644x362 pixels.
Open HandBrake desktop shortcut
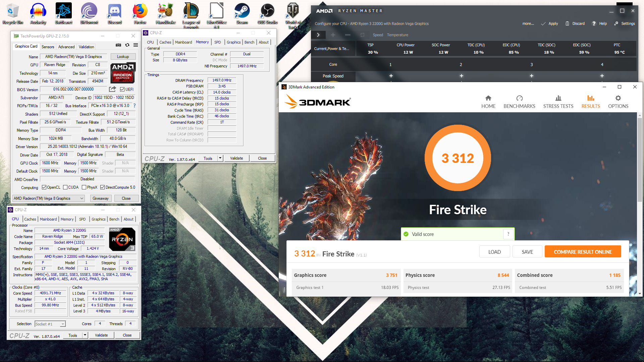click(x=166, y=13)
